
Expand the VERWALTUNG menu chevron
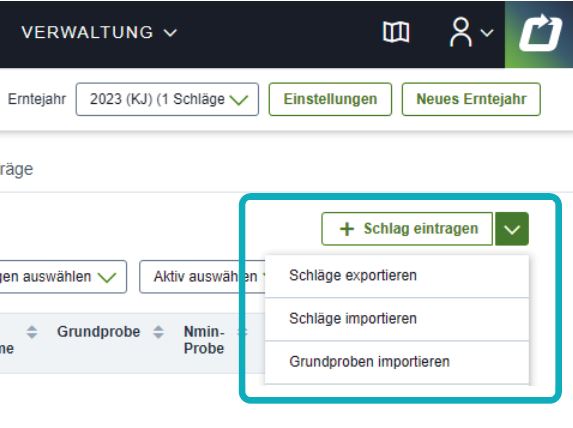coord(170,33)
